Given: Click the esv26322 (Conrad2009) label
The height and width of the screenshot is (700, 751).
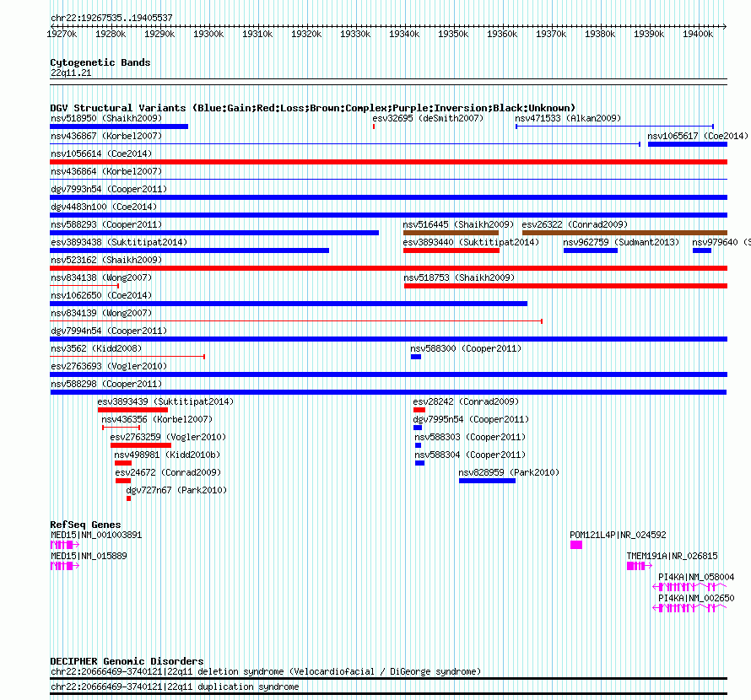Looking at the screenshot, I should coord(575,224).
